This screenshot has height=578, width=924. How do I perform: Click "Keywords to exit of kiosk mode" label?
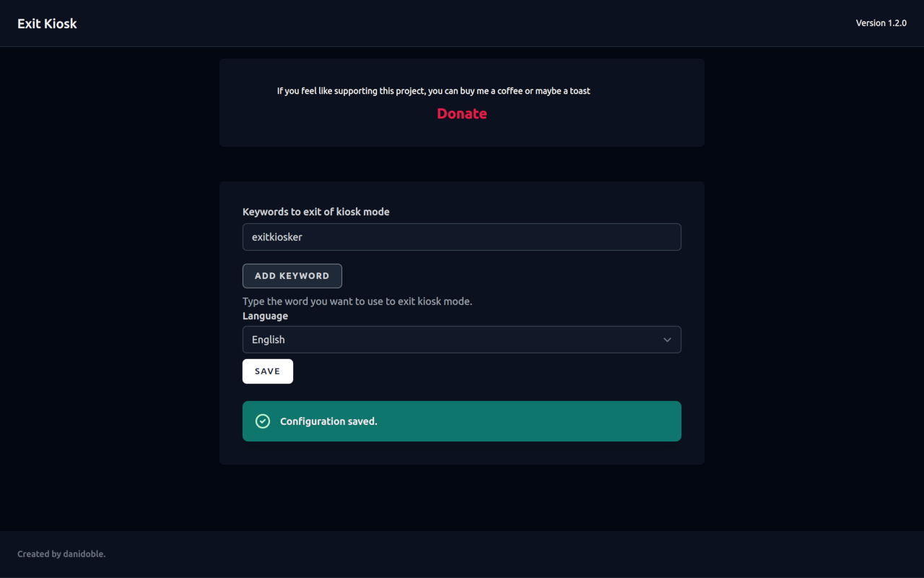316,212
